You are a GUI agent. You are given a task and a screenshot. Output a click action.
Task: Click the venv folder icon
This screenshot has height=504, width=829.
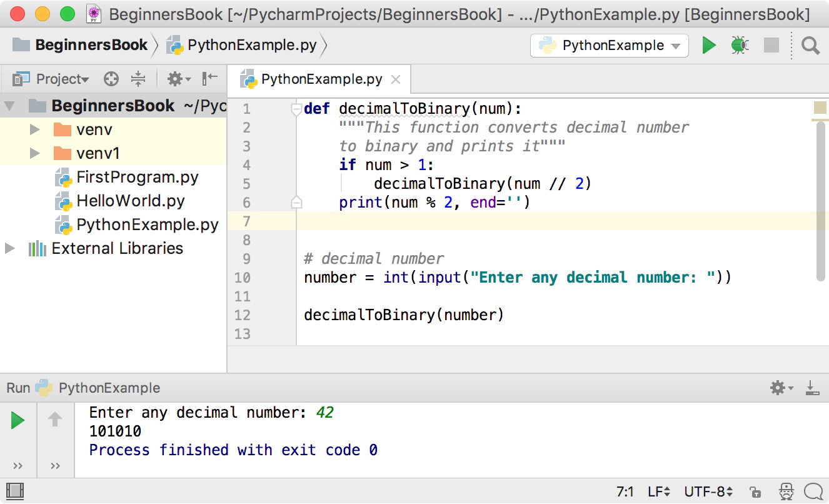pos(62,130)
